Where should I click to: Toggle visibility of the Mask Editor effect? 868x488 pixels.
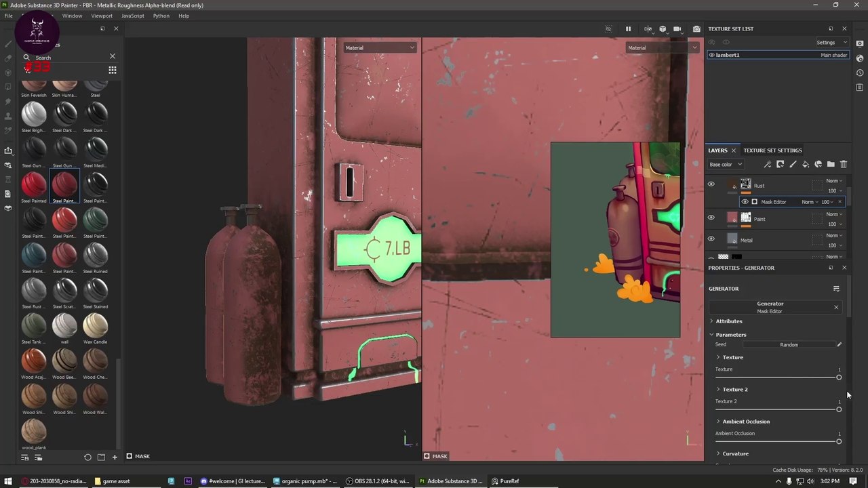(x=745, y=202)
